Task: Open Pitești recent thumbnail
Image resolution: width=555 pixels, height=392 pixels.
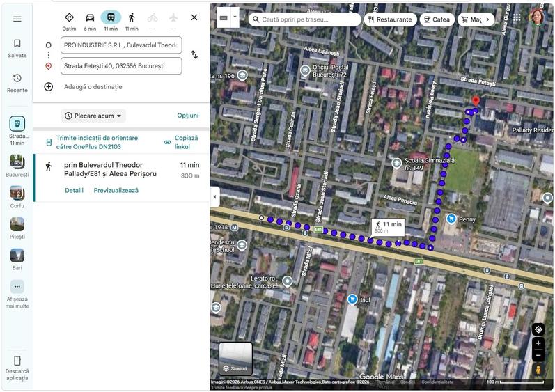Action: 17,228
